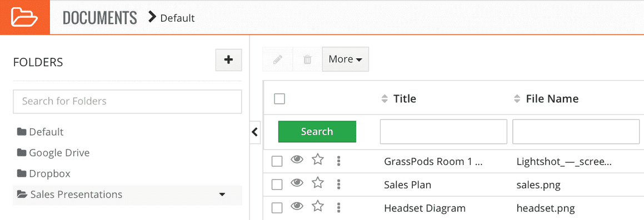The height and width of the screenshot is (220, 644).
Task: Open three-dot menu for Sales Plan row
Action: [339, 184]
